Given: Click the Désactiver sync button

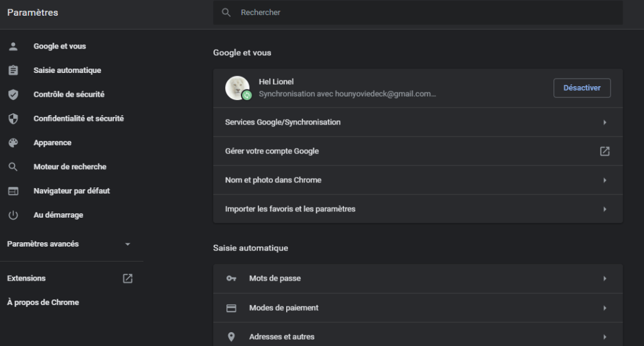Looking at the screenshot, I should (x=582, y=88).
